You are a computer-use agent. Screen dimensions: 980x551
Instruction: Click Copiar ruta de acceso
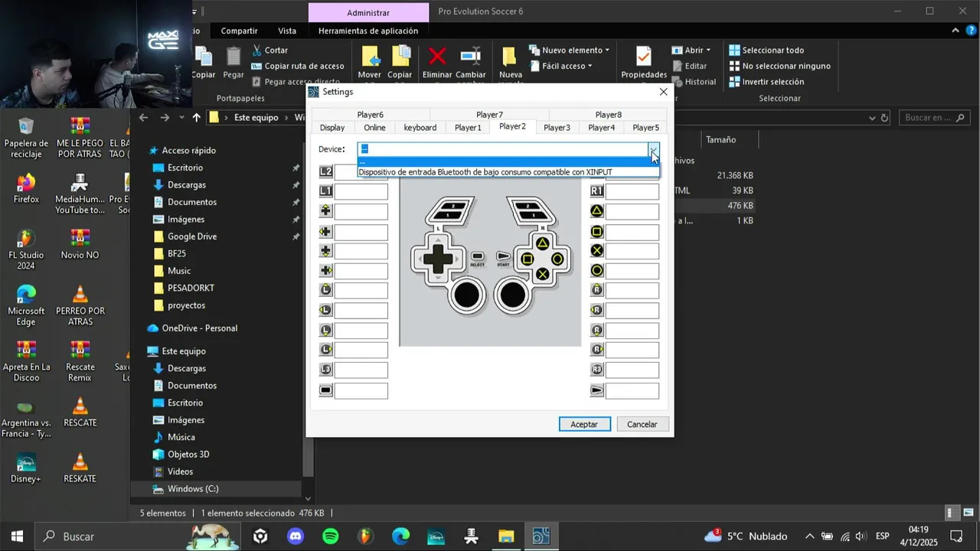coord(298,66)
